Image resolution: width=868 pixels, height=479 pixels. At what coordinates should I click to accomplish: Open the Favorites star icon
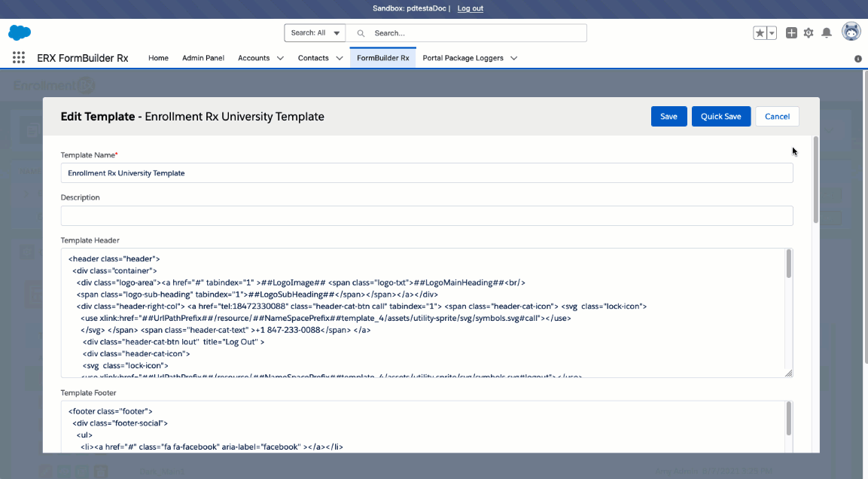(760, 33)
